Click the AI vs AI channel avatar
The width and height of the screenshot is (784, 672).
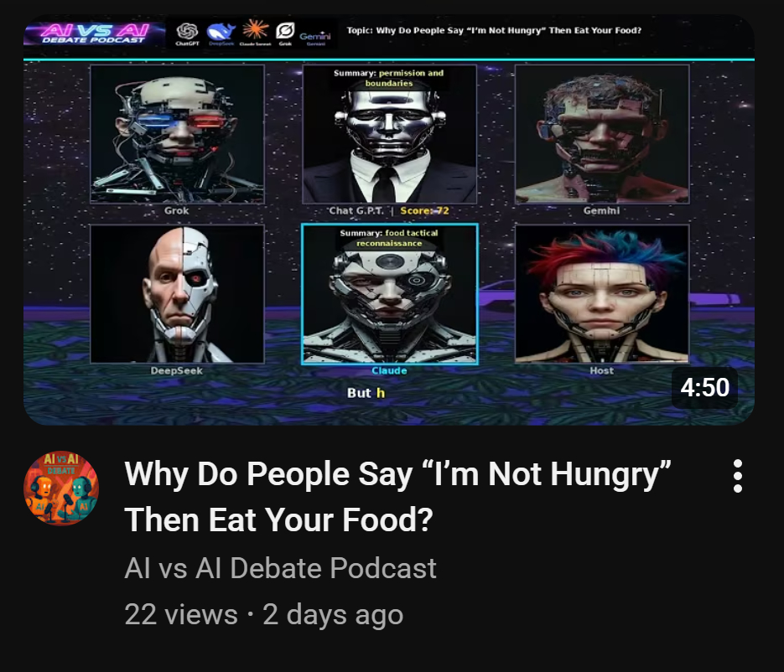[61, 488]
